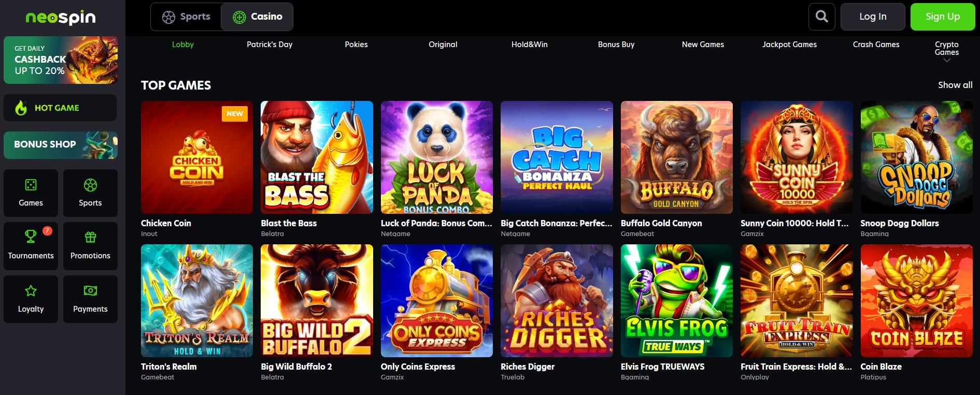
Task: Open the Games dice icon tile
Action: pyautogui.click(x=31, y=193)
